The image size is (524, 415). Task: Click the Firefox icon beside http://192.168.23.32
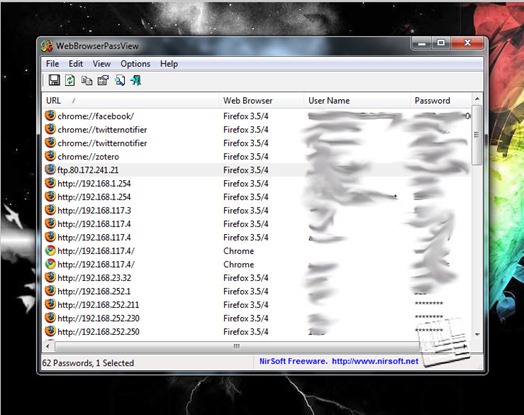[50, 277]
